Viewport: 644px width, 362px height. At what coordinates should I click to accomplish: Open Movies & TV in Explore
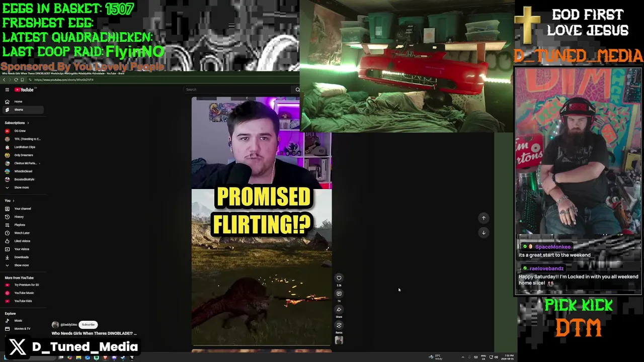coord(23,328)
